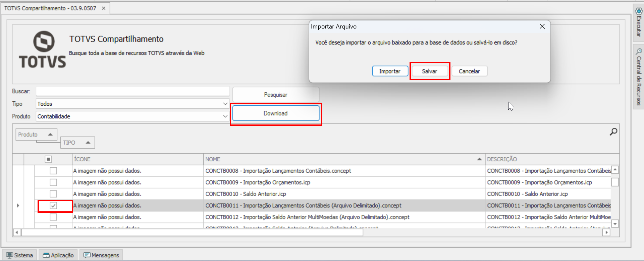Viewport: 644px width, 261px height.
Task: Click the Importar button in the dialog
Action: point(390,71)
